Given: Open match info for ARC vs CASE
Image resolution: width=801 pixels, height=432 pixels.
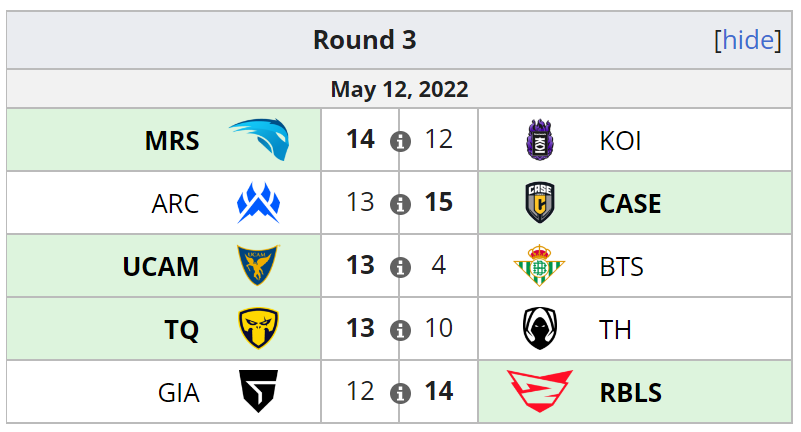Looking at the screenshot, I should point(400,204).
